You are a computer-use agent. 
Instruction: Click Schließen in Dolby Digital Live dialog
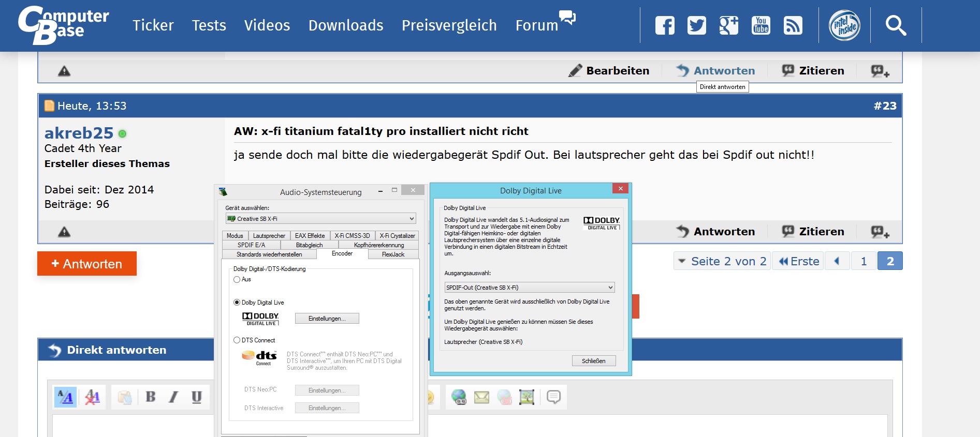point(594,361)
